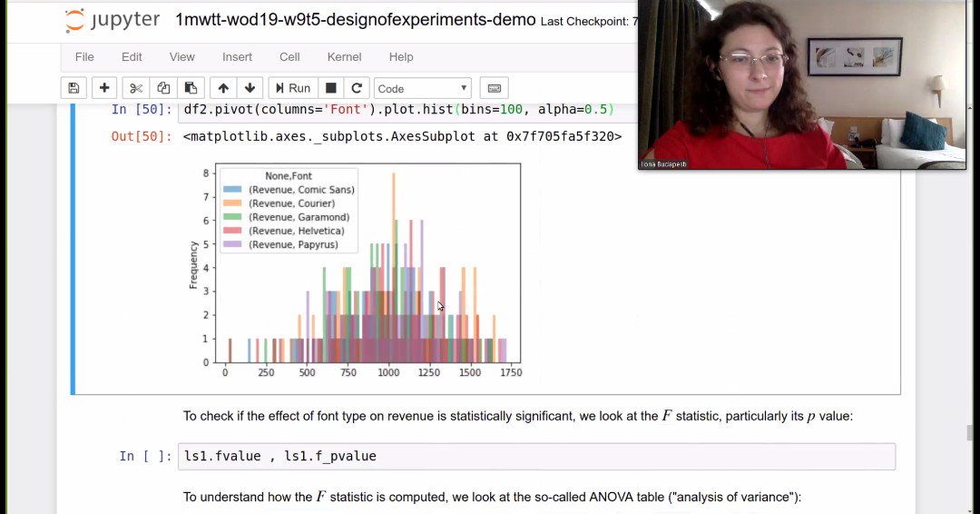The width and height of the screenshot is (980, 514).
Task: Open the Code cell type dropdown
Action: coord(423,88)
